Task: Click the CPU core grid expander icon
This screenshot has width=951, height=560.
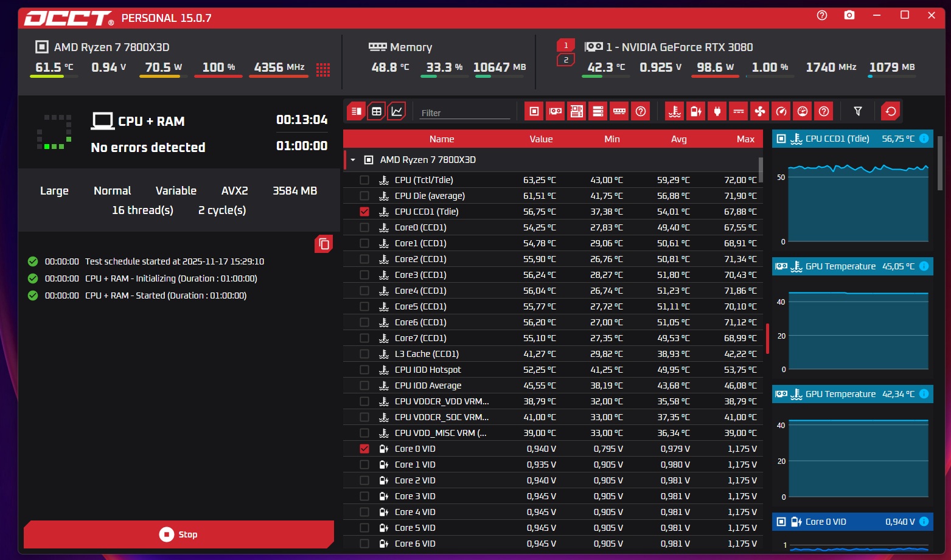Action: pos(323,70)
